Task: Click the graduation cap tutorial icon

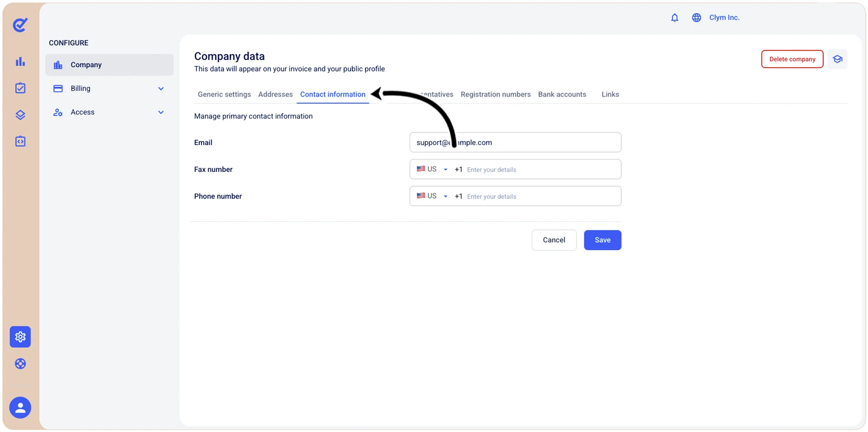Action: [x=837, y=59]
